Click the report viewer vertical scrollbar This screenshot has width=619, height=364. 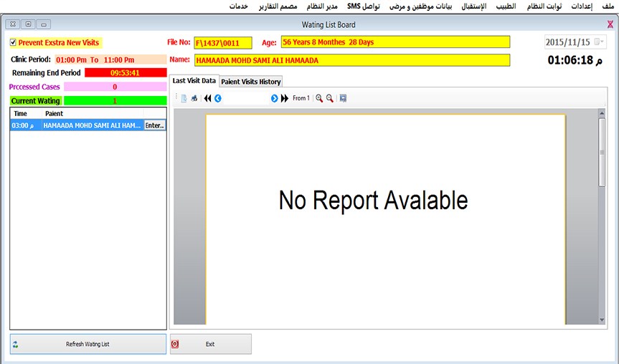(x=602, y=215)
